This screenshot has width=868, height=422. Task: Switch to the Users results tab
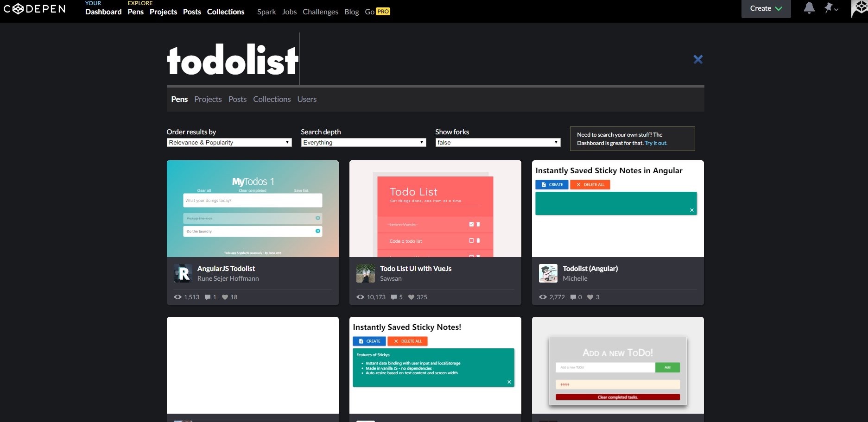[307, 99]
